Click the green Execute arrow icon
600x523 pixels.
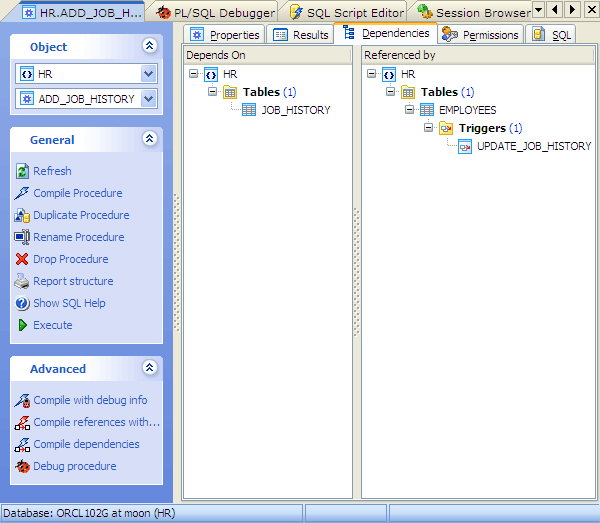tap(24, 325)
